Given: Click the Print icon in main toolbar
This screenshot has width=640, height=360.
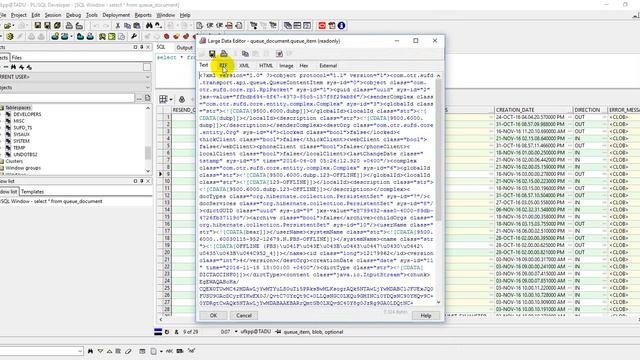Looking at the screenshot, I should coord(69,26).
